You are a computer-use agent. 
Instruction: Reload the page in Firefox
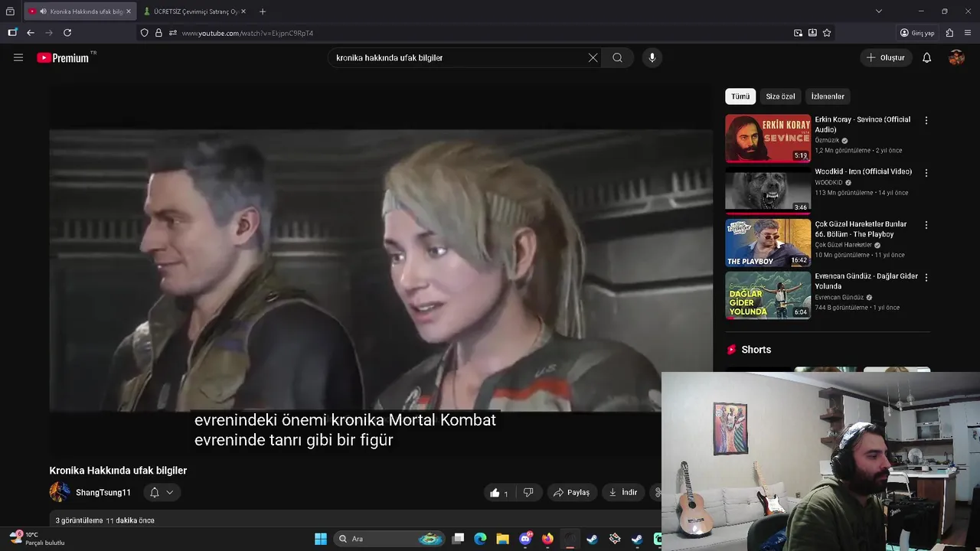[67, 33]
